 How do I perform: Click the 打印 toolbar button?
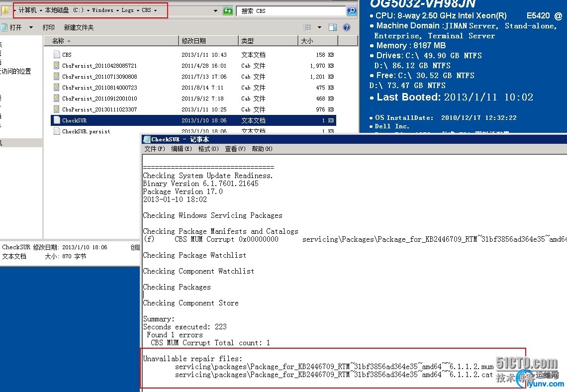click(48, 27)
